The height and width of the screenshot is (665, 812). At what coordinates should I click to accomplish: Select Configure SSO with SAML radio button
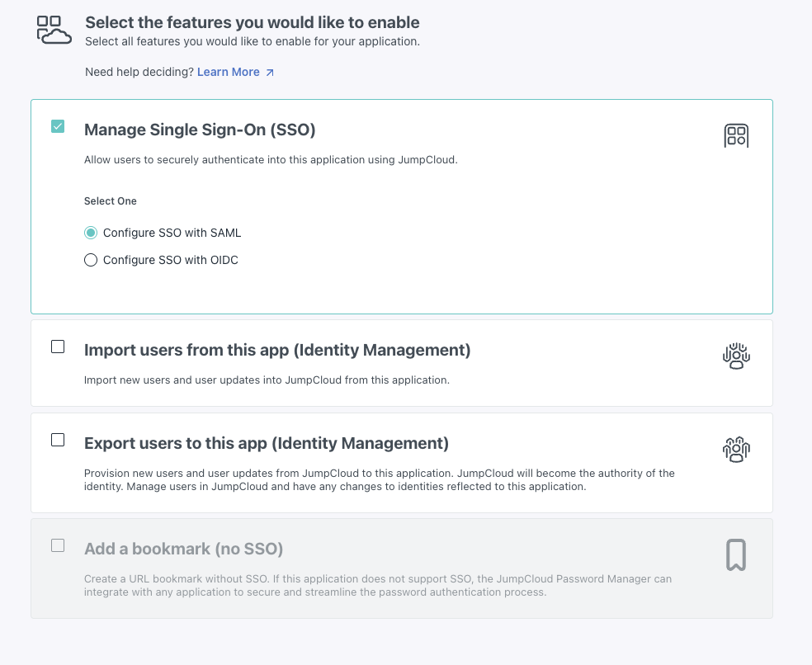pos(91,233)
